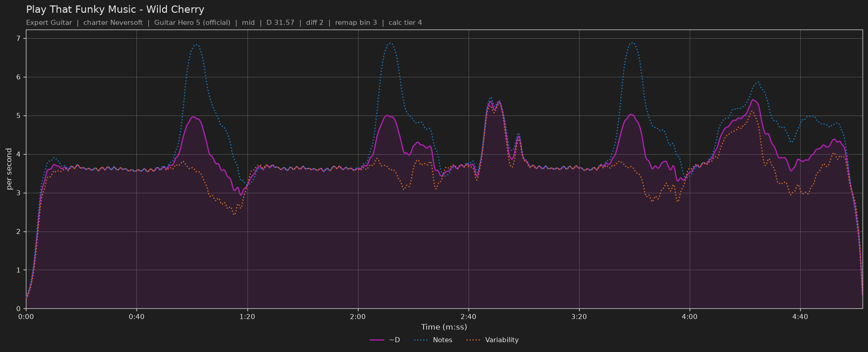Viewport: 868px width, 352px height.
Task: Click the 'charter Neversoft' subtitle text
Action: pos(113,23)
